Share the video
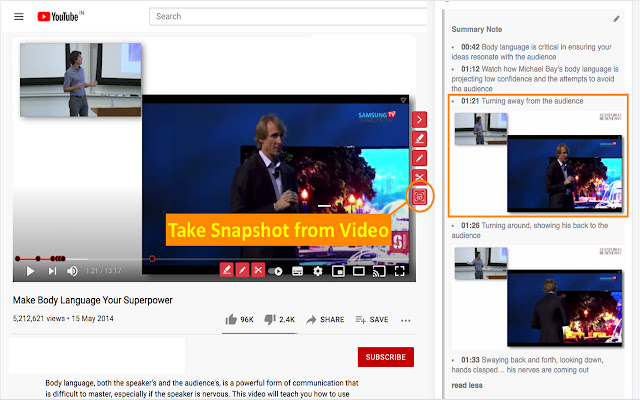This screenshot has height=400, width=640. pos(325,320)
